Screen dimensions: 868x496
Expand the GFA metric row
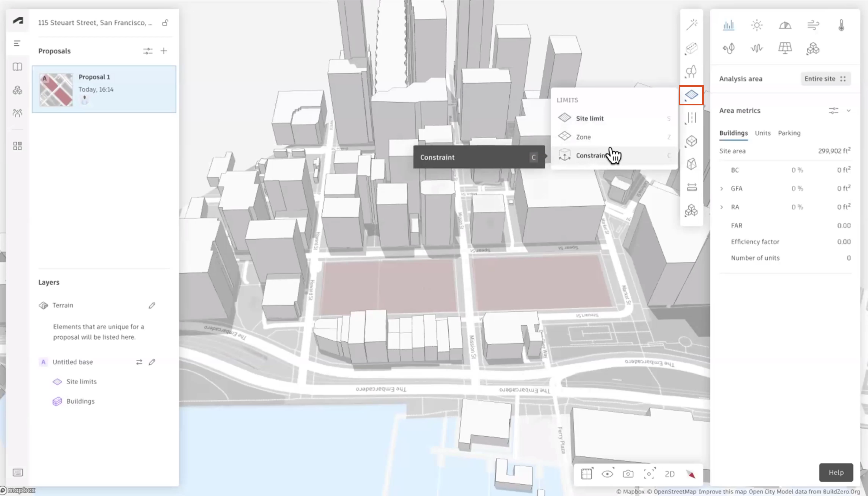722,188
